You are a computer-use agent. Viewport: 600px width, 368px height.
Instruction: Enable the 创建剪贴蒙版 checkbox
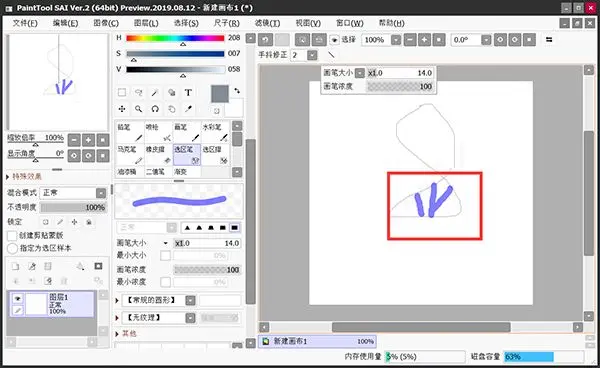12,235
